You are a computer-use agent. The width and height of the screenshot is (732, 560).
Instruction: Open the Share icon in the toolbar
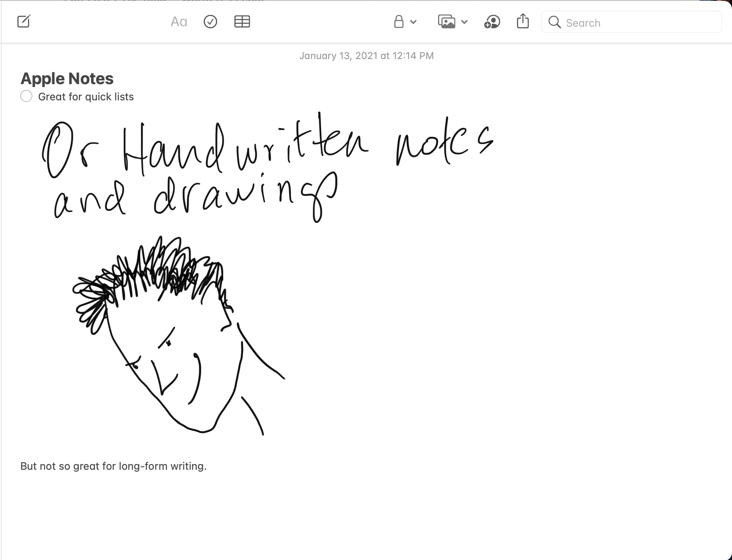[523, 21]
